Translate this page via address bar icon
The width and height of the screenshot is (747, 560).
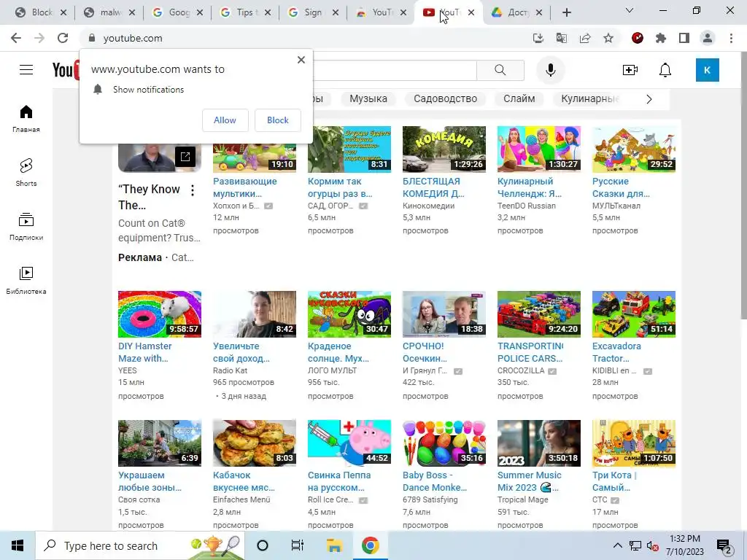click(562, 38)
